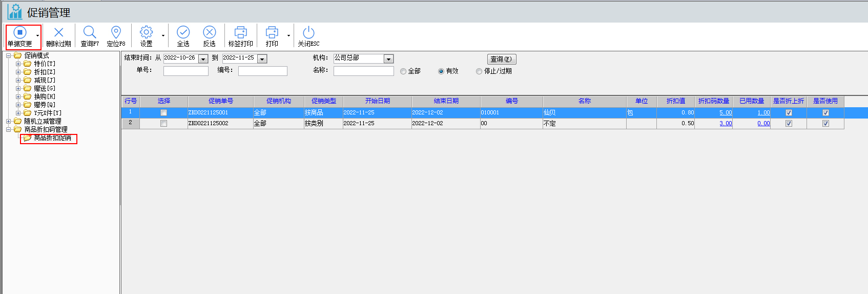Screen dimensions: 868x294
Task: Close the window with 关闭ESC icon
Action: 308,33
